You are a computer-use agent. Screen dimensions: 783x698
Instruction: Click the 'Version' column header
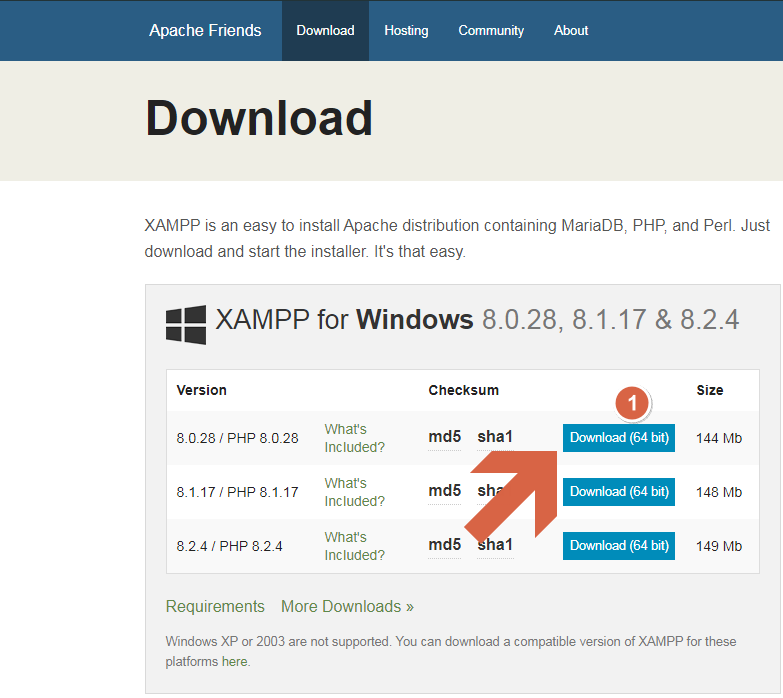coord(201,390)
